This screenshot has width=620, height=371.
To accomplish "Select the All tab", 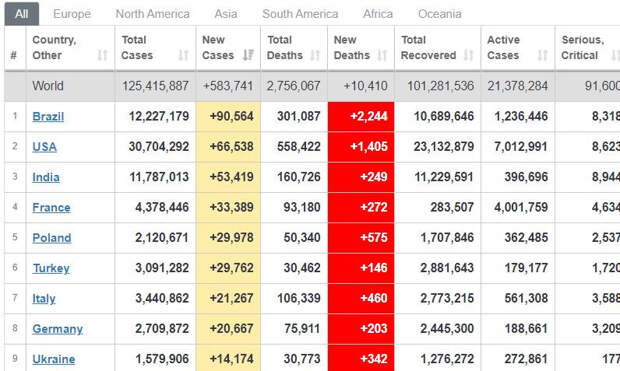I will [22, 14].
